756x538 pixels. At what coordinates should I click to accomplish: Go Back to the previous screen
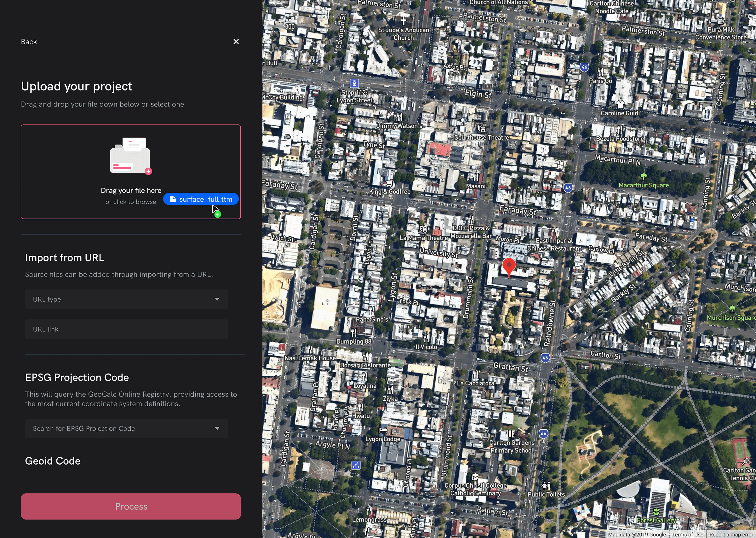29,42
